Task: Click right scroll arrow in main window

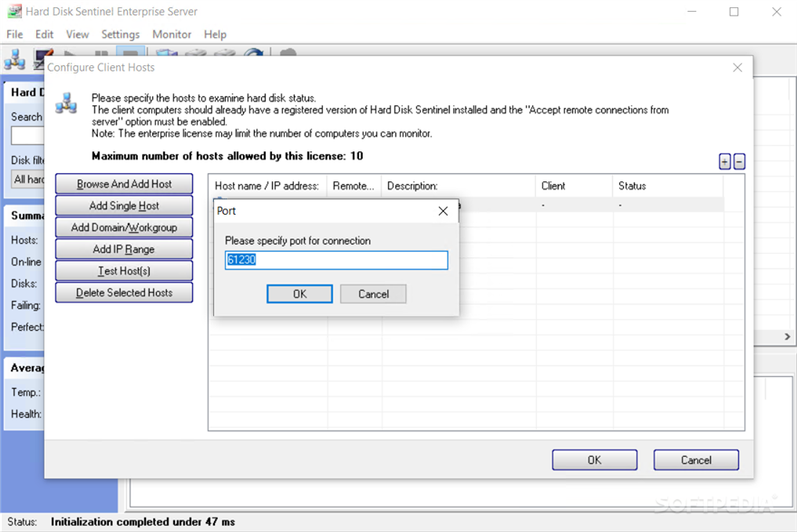Action: pyautogui.click(x=787, y=336)
